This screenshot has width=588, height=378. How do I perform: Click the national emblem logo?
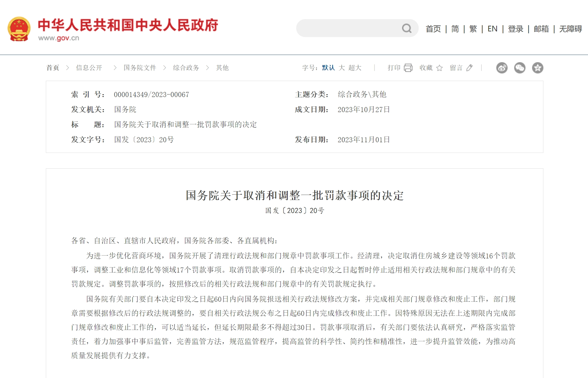[x=19, y=29]
